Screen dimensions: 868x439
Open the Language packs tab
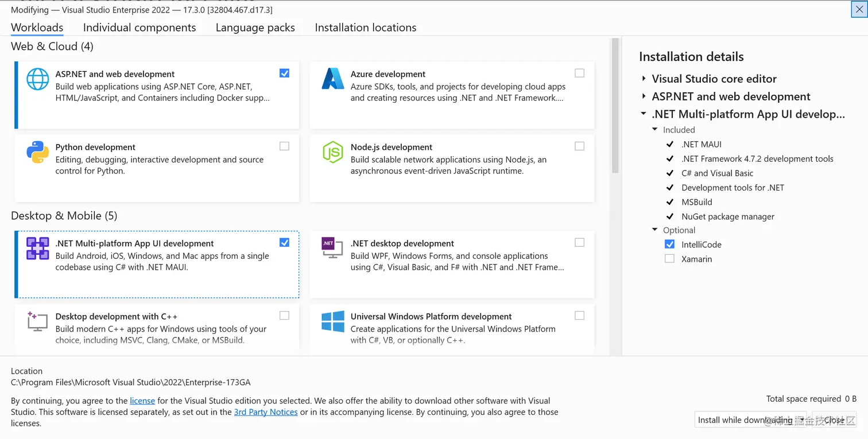point(255,28)
